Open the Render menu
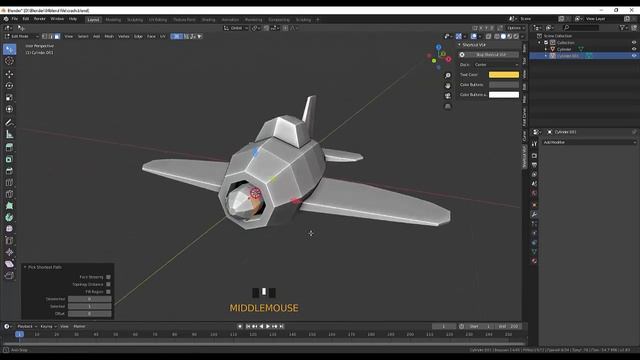 coord(40,19)
